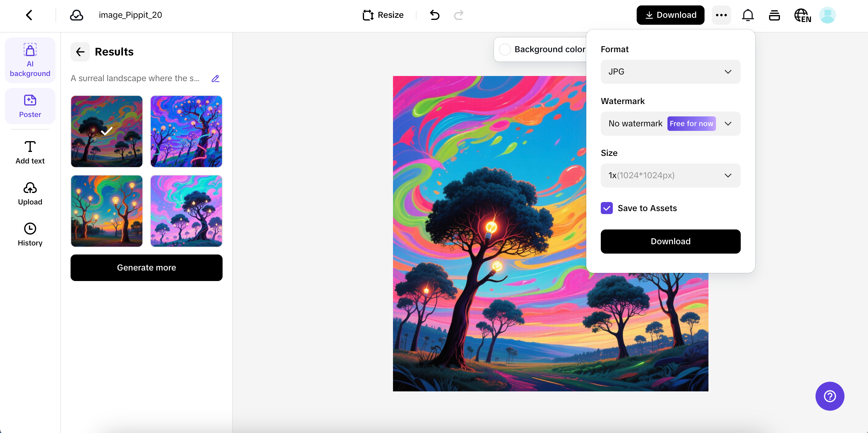The width and height of the screenshot is (868, 433).
Task: Open the notifications bell
Action: (747, 15)
